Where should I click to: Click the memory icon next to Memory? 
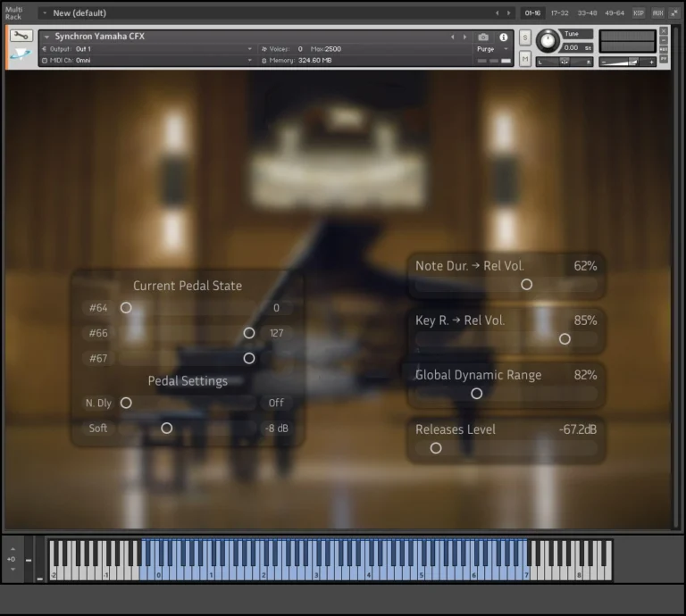(264, 61)
